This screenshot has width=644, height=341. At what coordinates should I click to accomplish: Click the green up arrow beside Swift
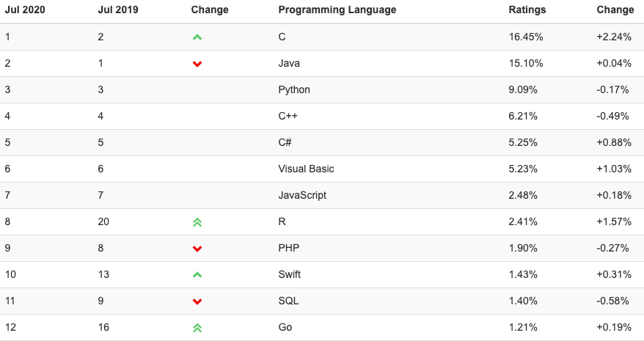point(197,275)
